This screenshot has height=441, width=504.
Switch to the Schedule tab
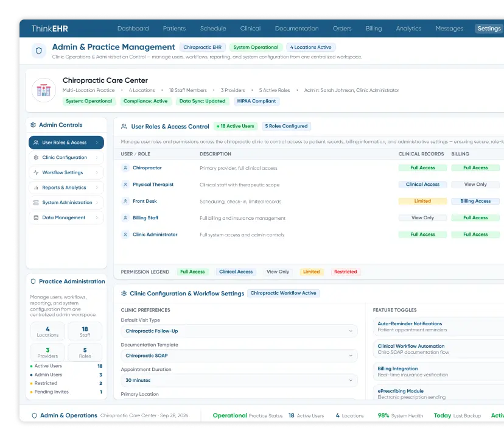click(x=213, y=29)
